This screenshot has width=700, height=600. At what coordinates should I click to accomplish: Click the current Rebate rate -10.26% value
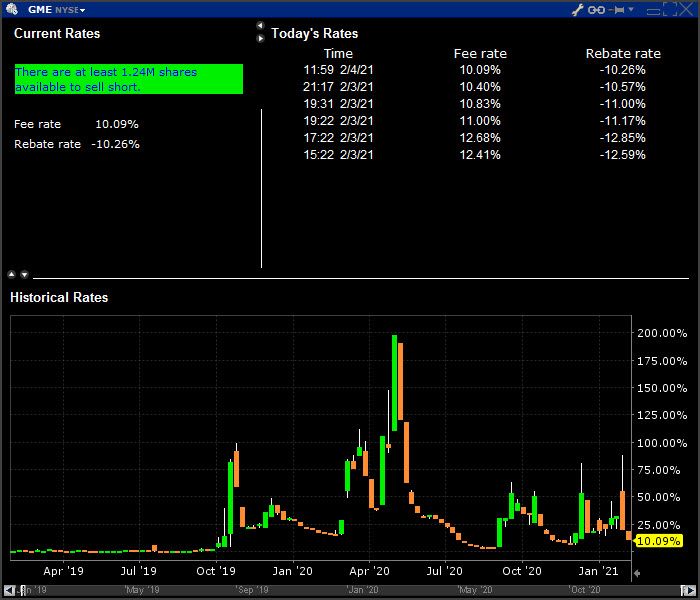coord(115,144)
